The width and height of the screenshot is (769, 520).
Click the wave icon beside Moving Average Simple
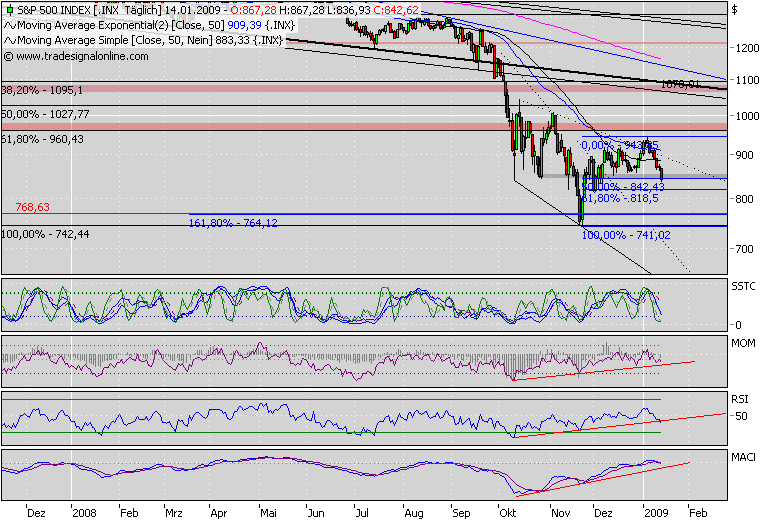click(x=10, y=41)
